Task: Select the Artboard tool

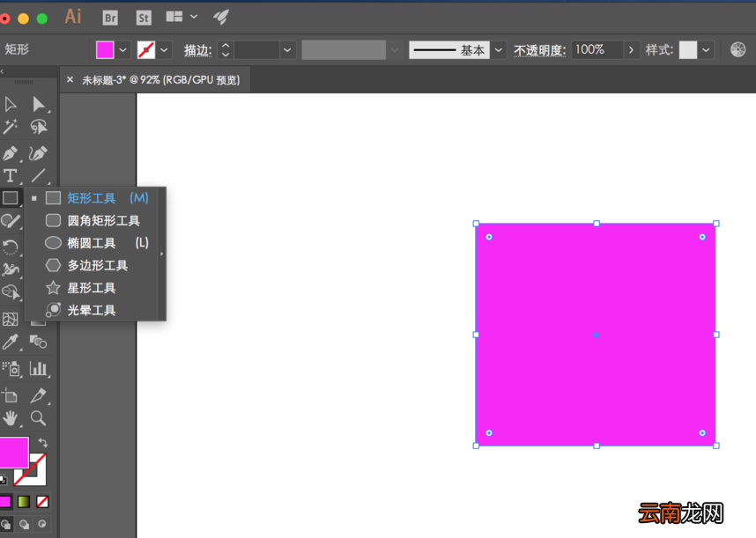Action: pyautogui.click(x=10, y=395)
